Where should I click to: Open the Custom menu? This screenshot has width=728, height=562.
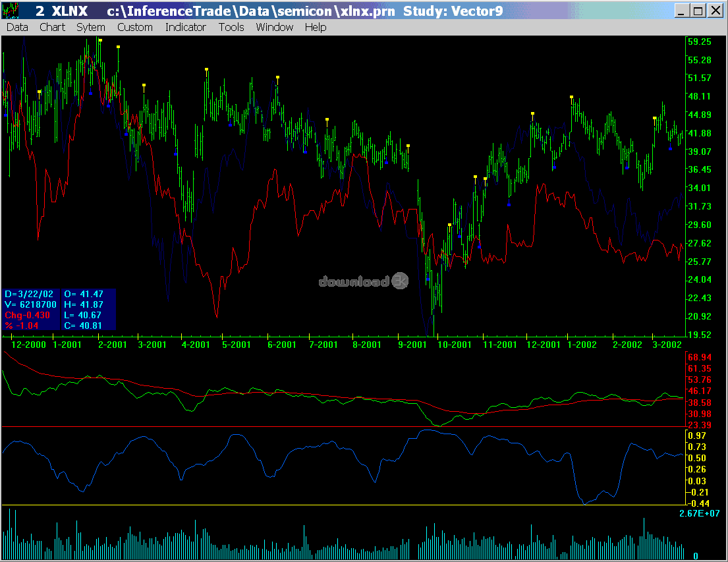point(134,28)
